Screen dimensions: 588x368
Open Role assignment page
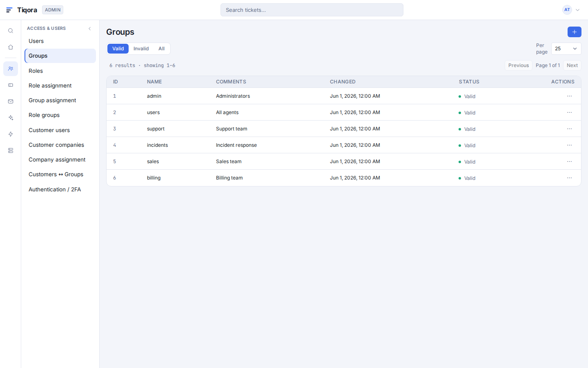[x=60, y=85]
